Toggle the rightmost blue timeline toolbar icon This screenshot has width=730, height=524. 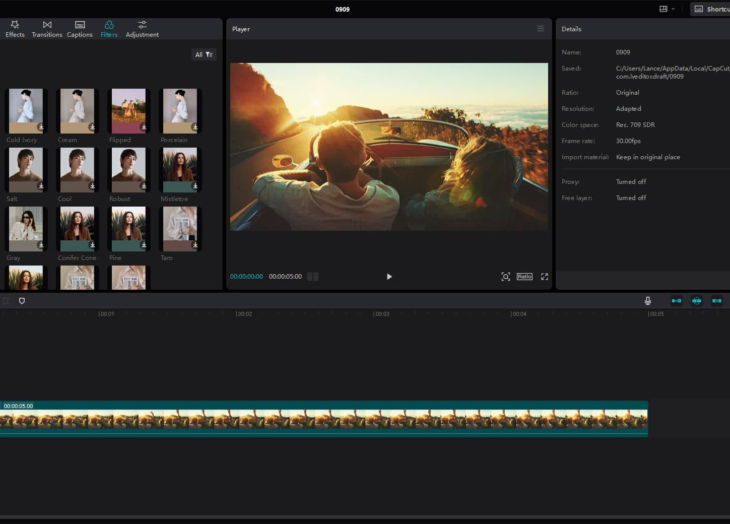(x=716, y=300)
